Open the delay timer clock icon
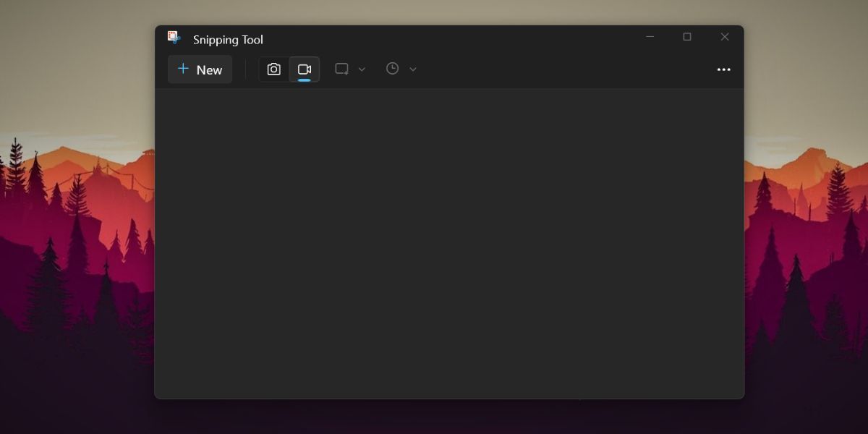Screen dimensions: 868x434 tap(391, 68)
